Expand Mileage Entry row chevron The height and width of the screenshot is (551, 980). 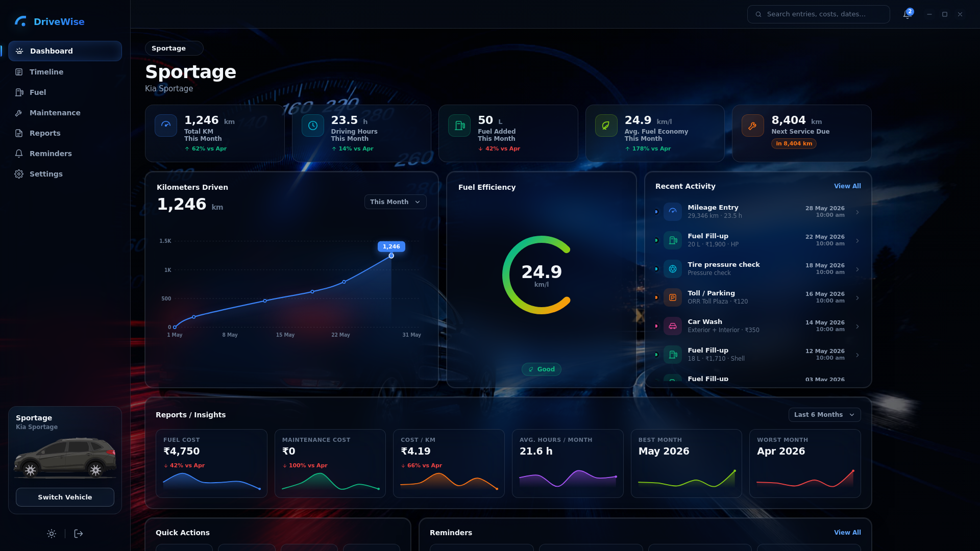pyautogui.click(x=857, y=212)
